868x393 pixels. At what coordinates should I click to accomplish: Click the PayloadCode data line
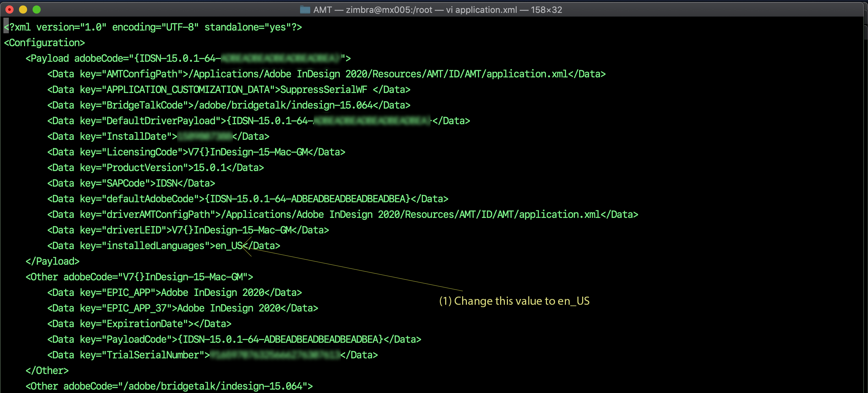[234, 339]
